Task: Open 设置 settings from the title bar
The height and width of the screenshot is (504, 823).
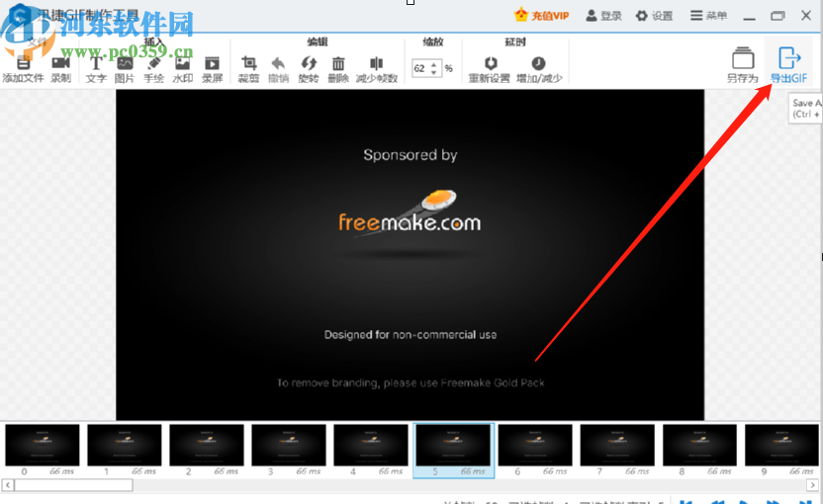Action: 654,16
